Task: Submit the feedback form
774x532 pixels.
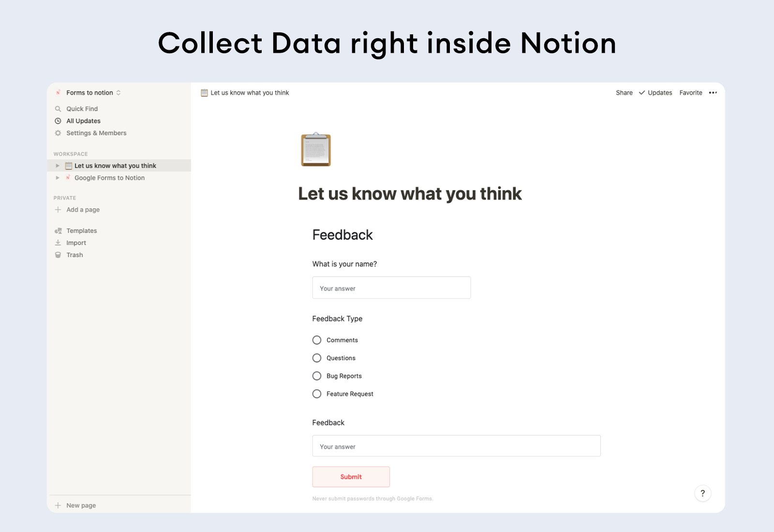Action: 351,476
